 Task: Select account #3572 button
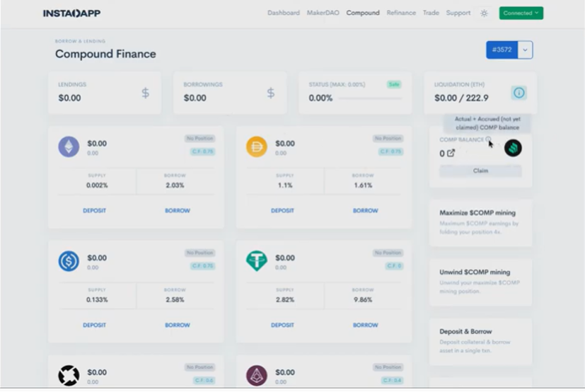click(x=502, y=50)
